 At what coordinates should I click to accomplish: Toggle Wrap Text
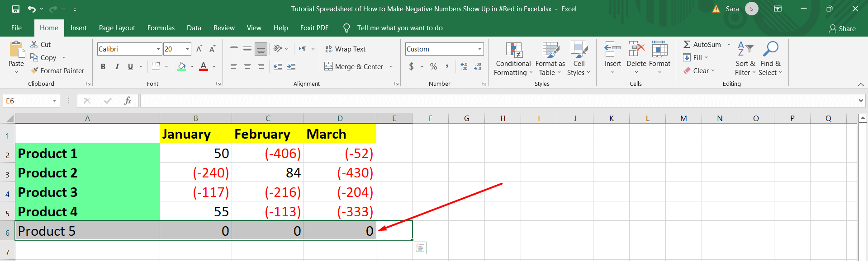coord(345,49)
